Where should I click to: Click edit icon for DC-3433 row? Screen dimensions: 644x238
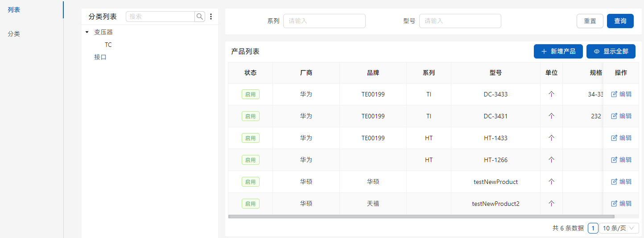614,94
